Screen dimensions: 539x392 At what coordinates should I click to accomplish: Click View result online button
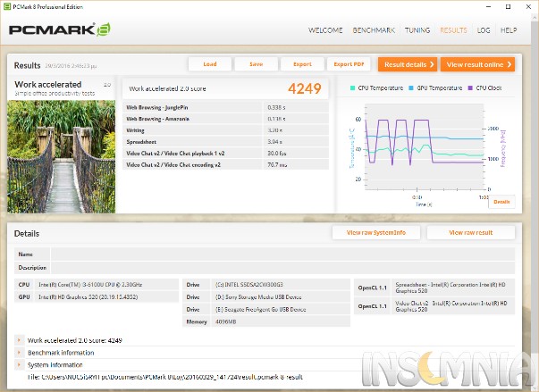478,64
